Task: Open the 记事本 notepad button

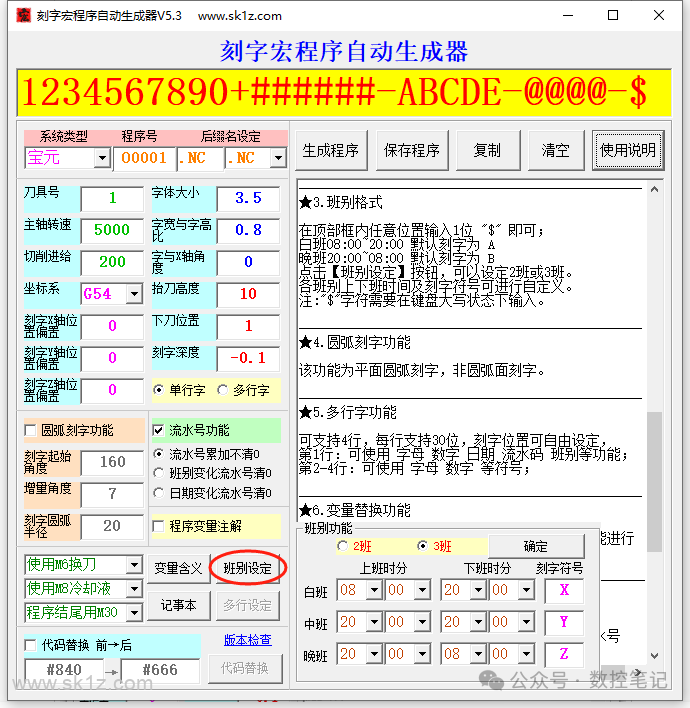Action: [179, 605]
